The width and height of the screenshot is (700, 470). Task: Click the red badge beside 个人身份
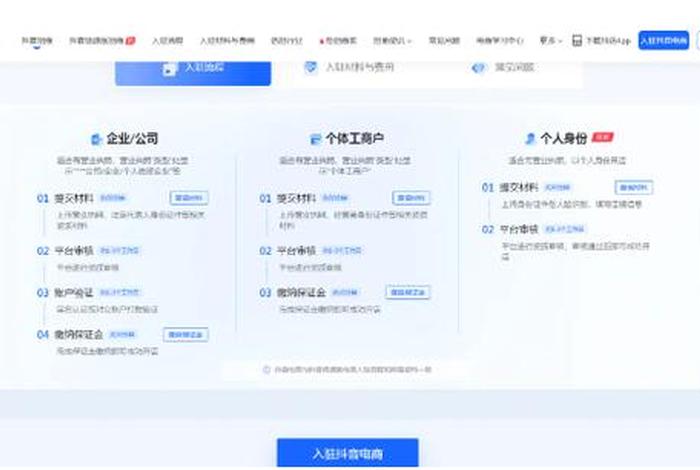click(x=603, y=137)
